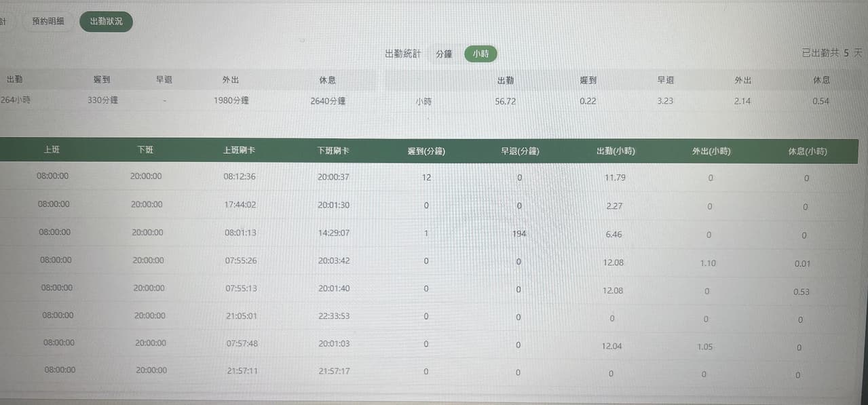Click 12.08 hours in the 07:55:26 row

tap(613, 262)
